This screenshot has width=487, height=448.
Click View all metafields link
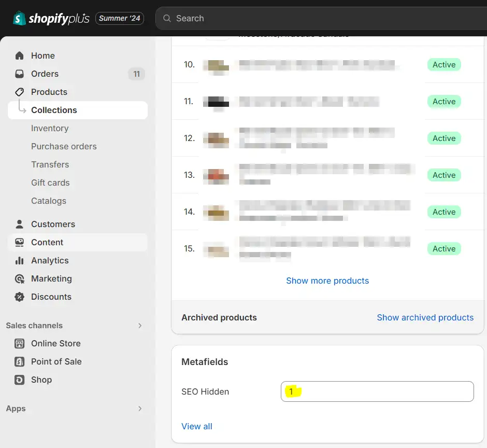pyautogui.click(x=197, y=426)
